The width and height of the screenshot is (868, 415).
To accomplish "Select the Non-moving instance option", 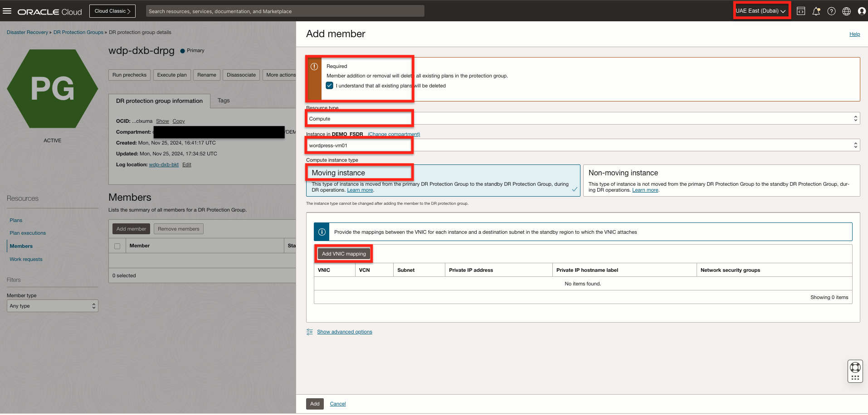I will click(722, 180).
